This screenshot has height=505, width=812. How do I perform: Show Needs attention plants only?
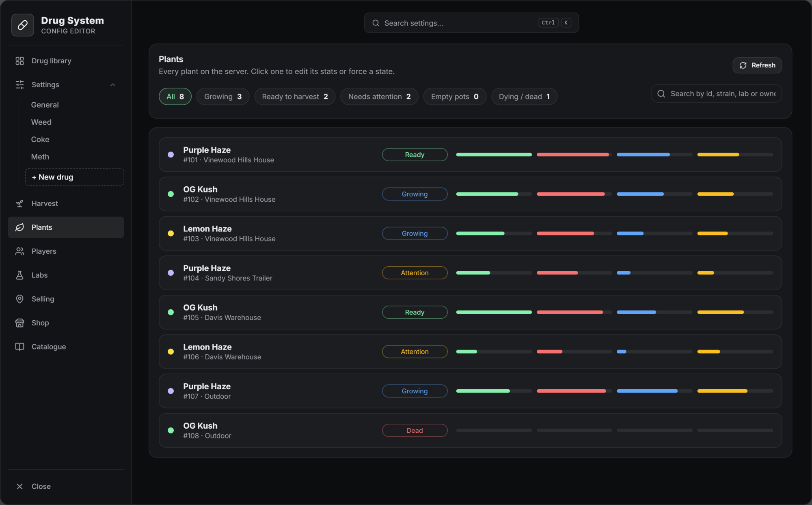pos(379,97)
